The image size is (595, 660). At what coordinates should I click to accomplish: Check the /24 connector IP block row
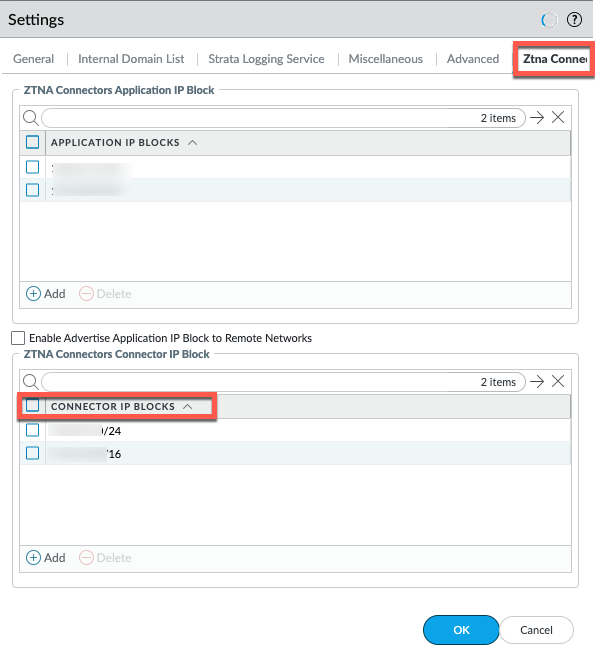32,430
